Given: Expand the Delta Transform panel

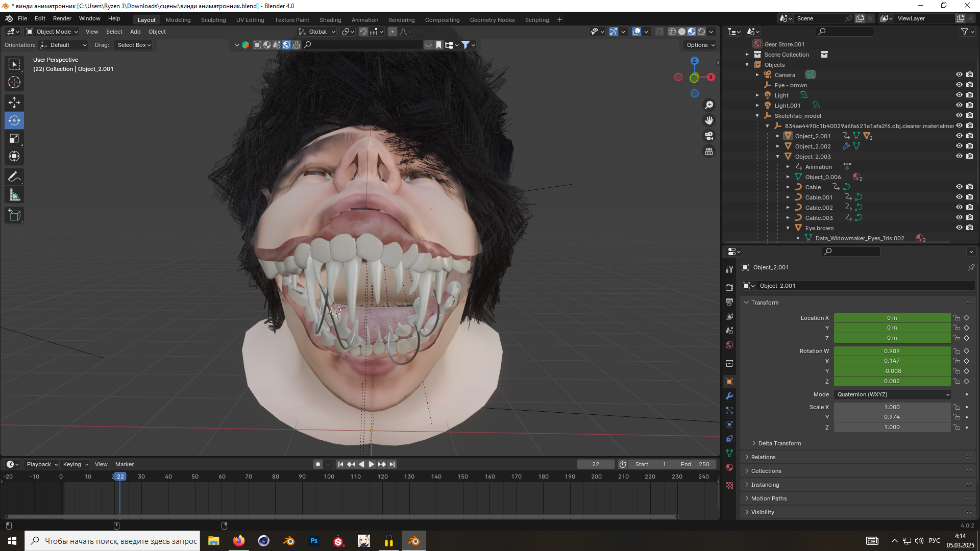Looking at the screenshot, I should point(779,443).
